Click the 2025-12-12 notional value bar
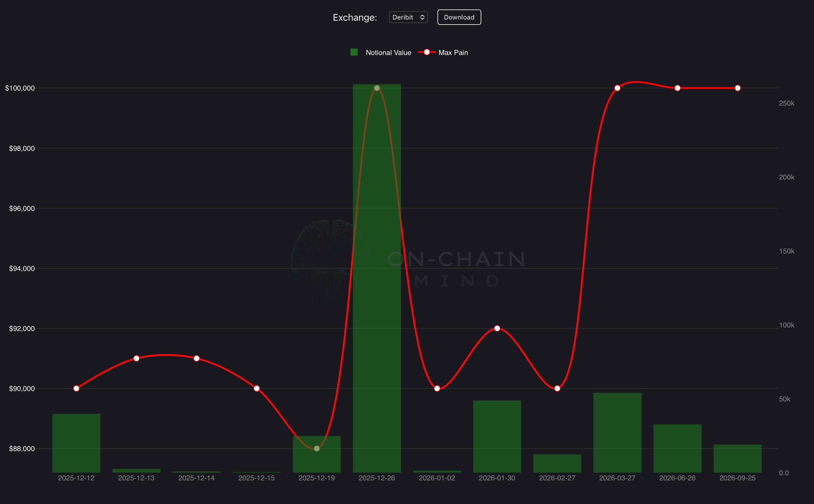The image size is (814, 504). coord(76,443)
